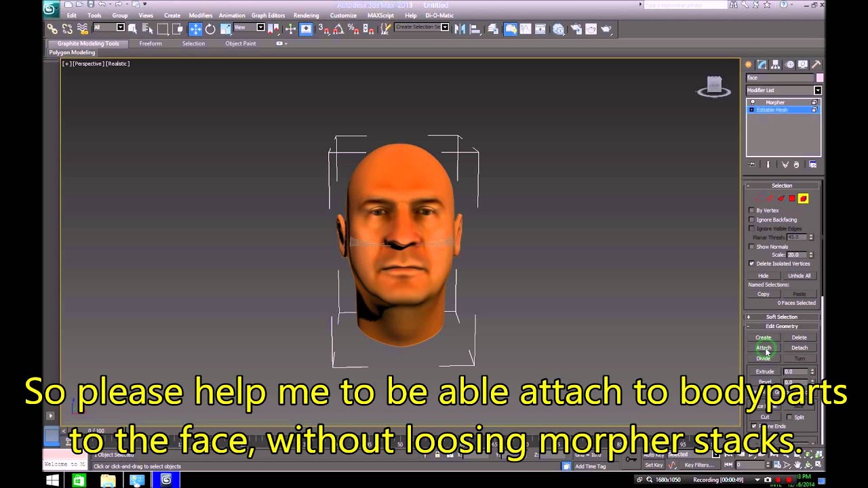Click Pin Stack icon below modifier stack
This screenshot has height=488, width=868.
click(752, 165)
